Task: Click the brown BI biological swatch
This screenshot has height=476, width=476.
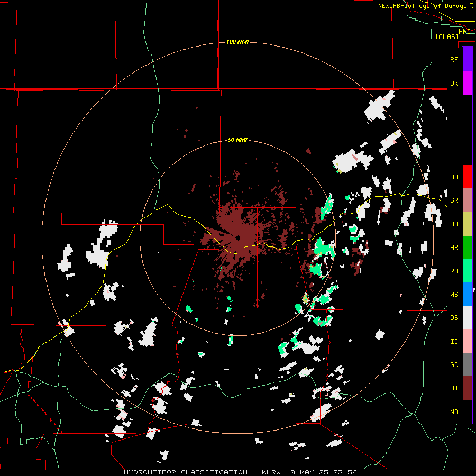Action: click(467, 388)
